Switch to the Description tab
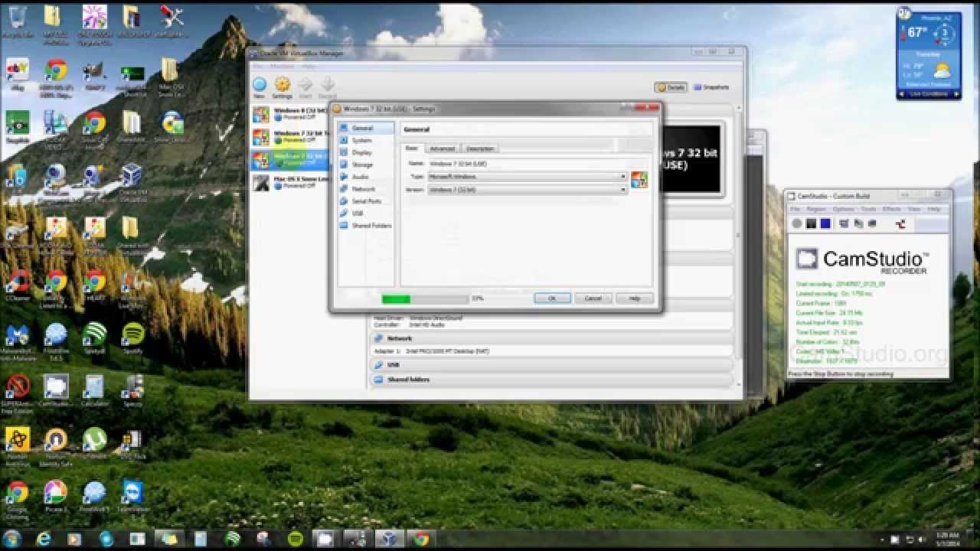 (x=480, y=148)
